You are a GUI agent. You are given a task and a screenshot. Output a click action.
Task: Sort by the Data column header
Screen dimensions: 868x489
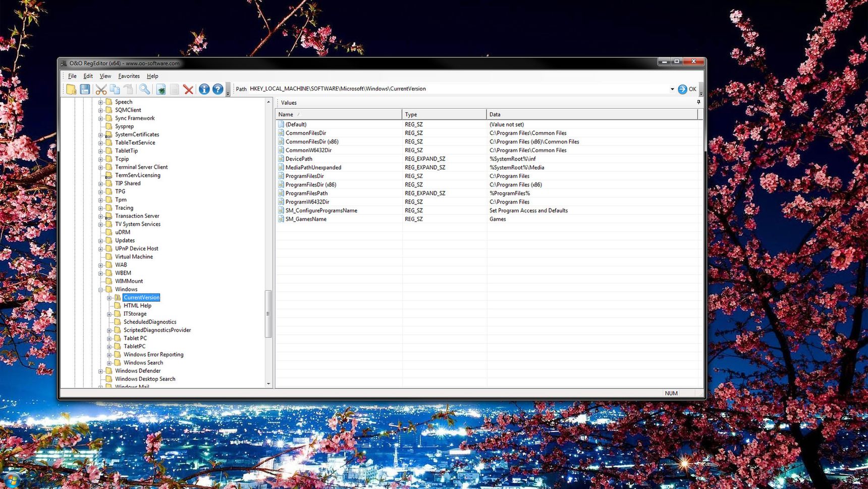coord(592,115)
